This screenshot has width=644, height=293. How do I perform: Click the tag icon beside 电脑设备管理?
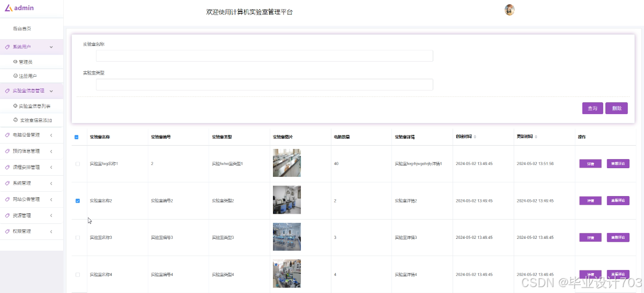coord(7,135)
